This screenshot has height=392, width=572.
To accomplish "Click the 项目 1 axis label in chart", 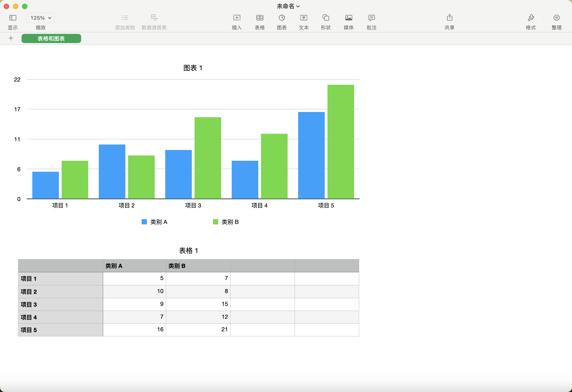I will point(60,205).
